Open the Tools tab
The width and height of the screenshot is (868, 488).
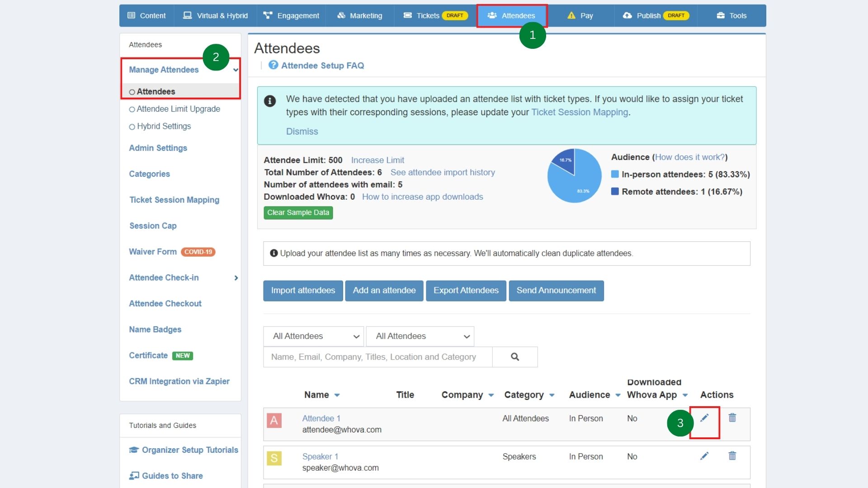tap(731, 15)
